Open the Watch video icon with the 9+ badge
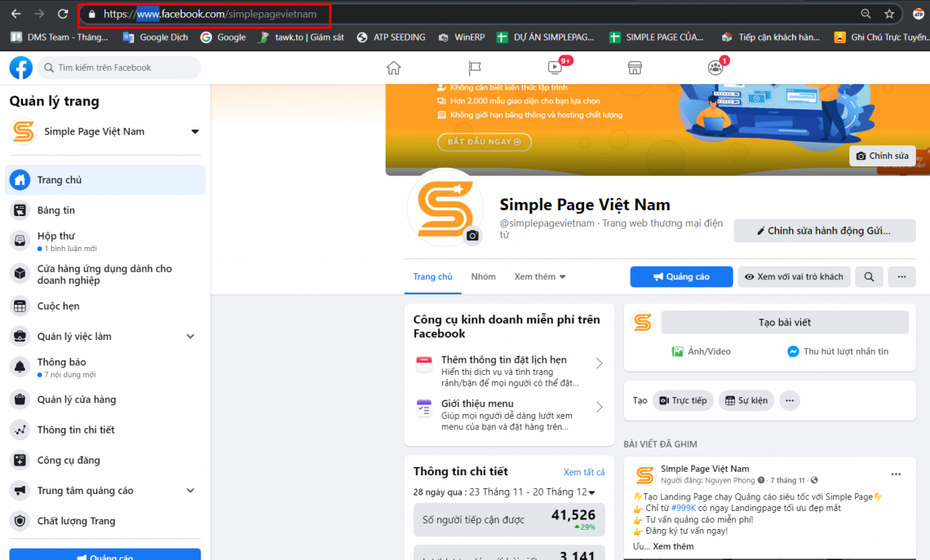The image size is (930, 560). click(556, 67)
